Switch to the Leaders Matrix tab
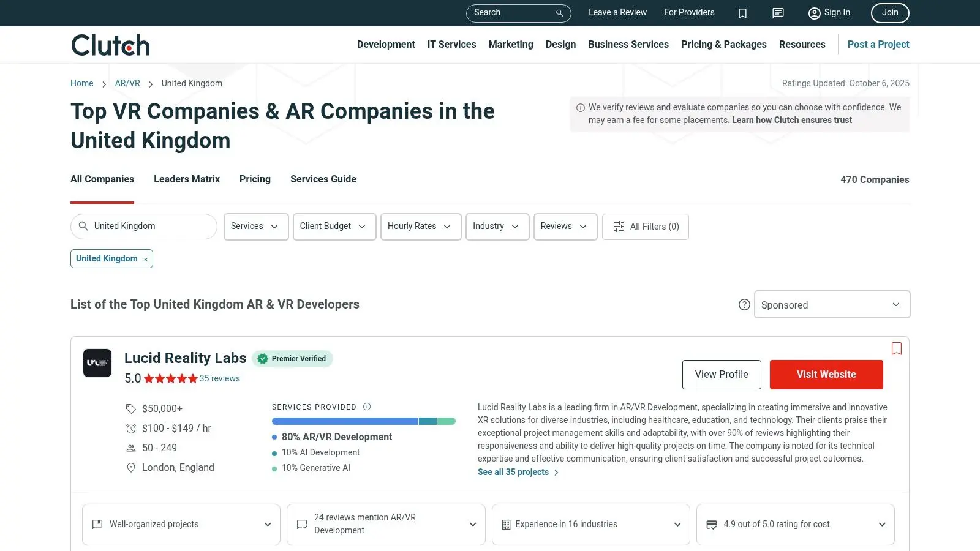 tap(186, 179)
